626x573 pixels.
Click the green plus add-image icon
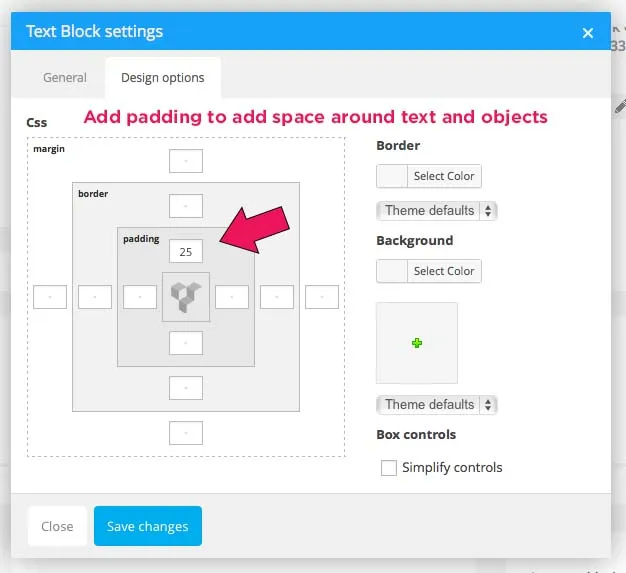(x=417, y=343)
